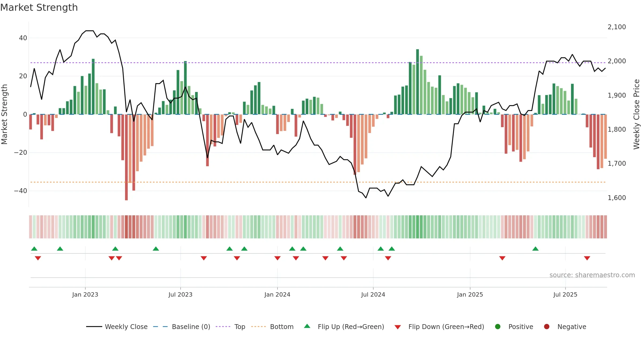The image size is (644, 362).
Task: Click the last red flip-down marker after Jul 2025
Action: tap(587, 258)
